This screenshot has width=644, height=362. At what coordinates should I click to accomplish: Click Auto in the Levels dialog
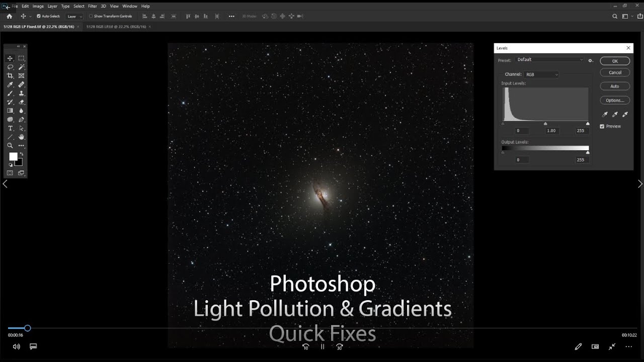615,86
